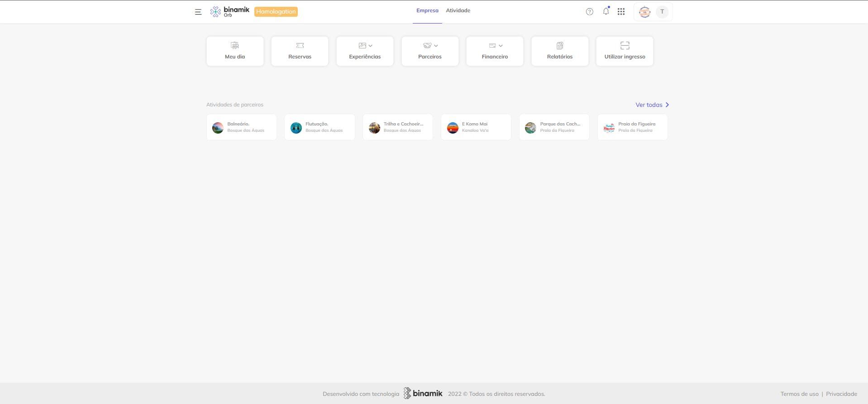The image size is (868, 404).
Task: Click the Utilizar ingresso scan icon
Action: tap(625, 45)
